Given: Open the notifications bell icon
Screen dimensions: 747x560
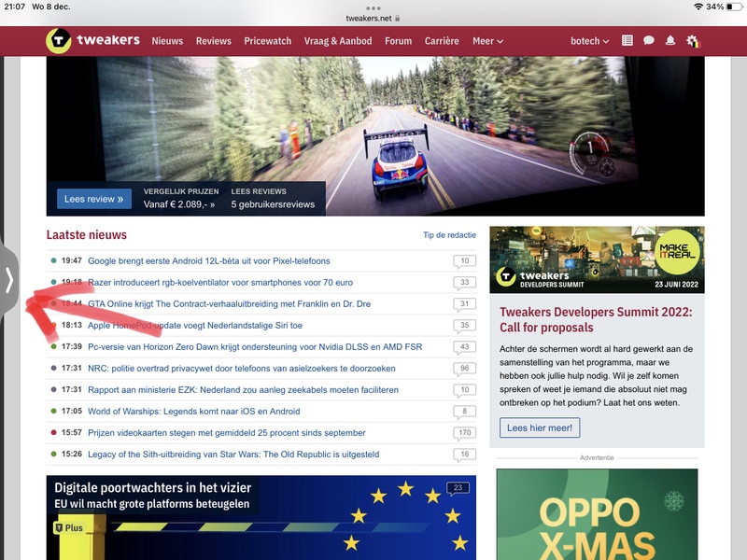Looking at the screenshot, I should coord(670,40).
